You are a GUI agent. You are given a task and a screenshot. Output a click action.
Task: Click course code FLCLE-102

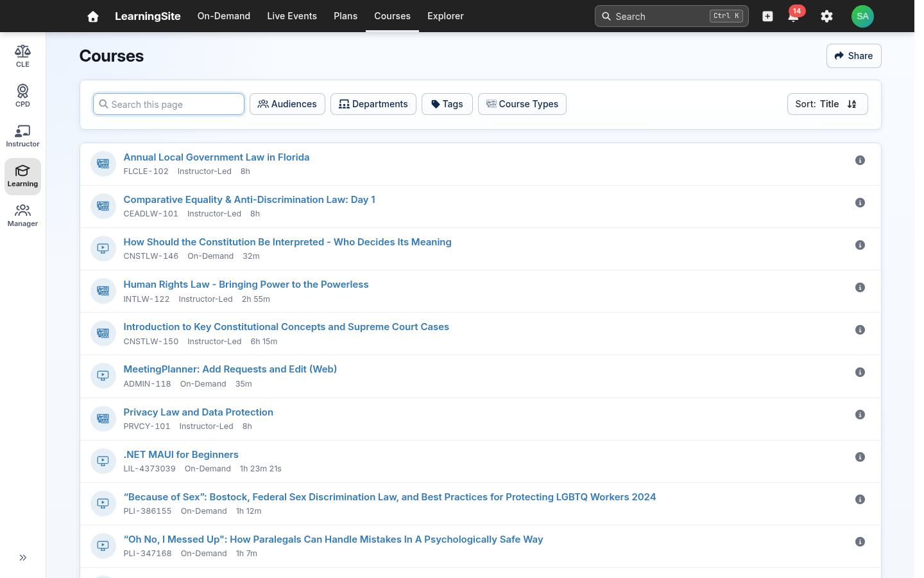[146, 171]
